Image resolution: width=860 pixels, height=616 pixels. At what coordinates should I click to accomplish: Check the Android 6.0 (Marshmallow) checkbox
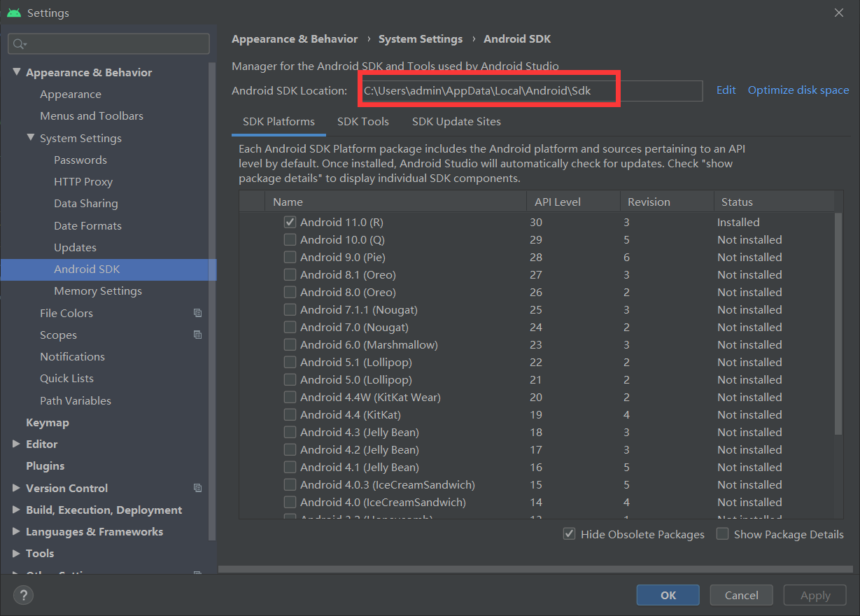pos(290,344)
